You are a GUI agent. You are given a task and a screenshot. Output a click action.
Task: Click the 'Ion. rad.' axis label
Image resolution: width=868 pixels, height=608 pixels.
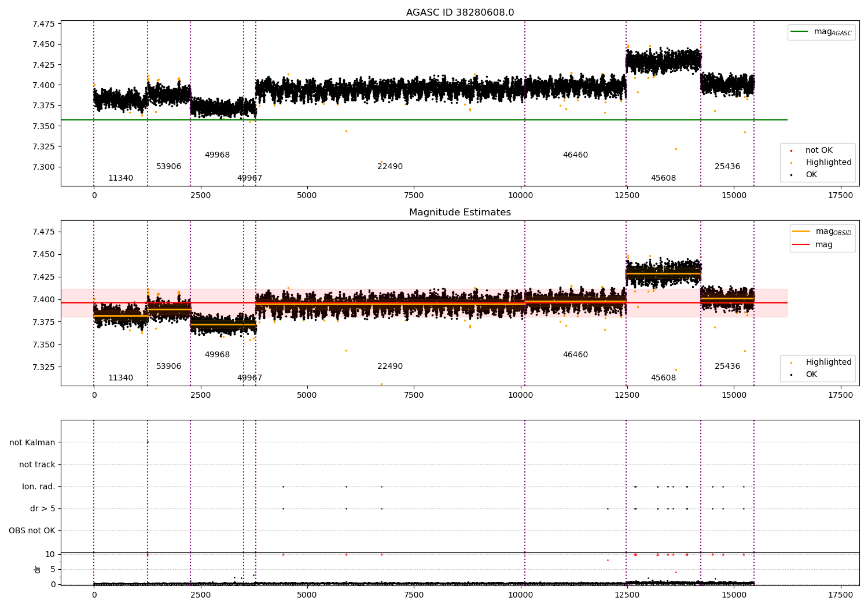click(x=39, y=486)
